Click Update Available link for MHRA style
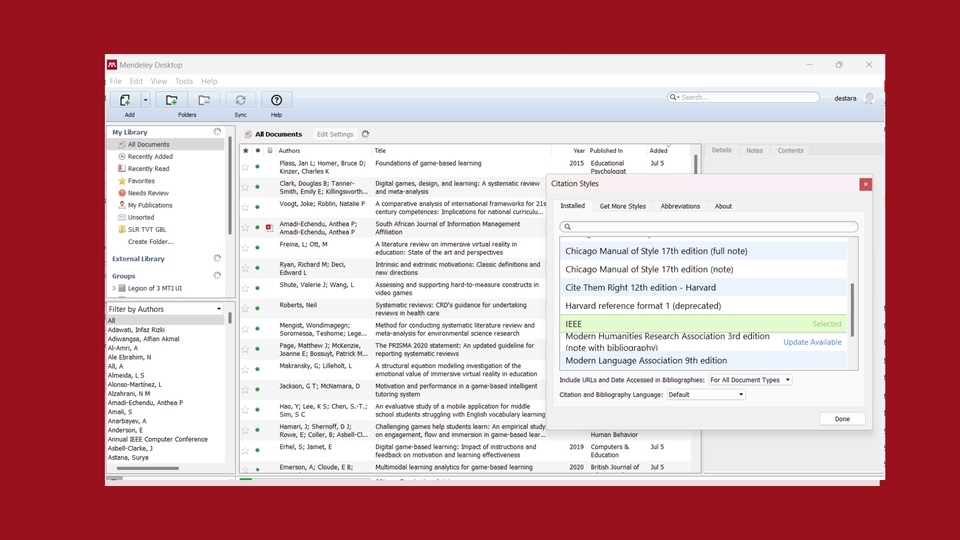The height and width of the screenshot is (540, 960). 812,342
